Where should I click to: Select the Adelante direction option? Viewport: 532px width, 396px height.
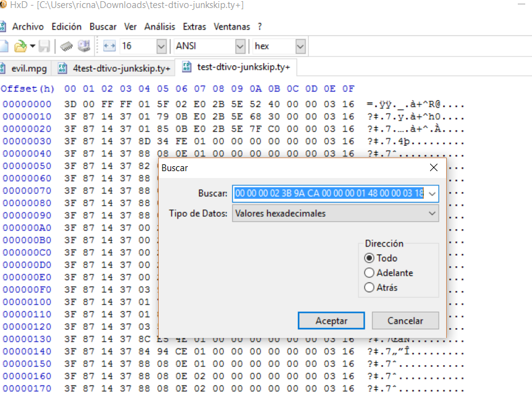369,273
